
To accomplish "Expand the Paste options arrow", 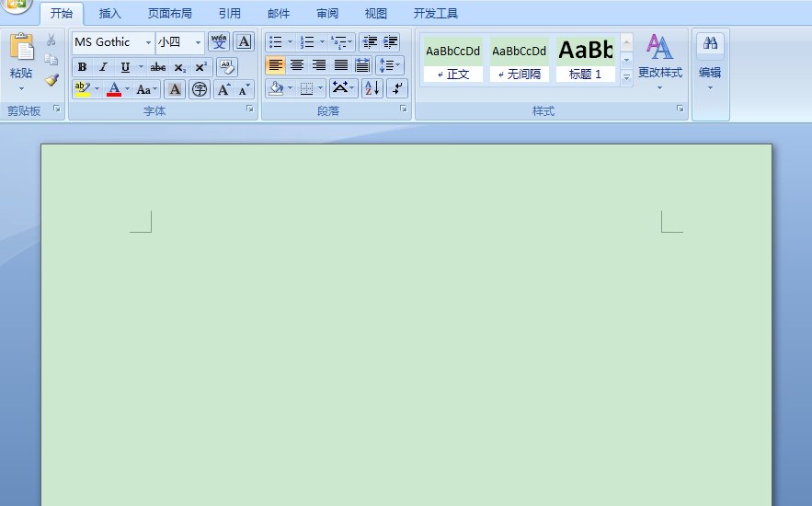I will pyautogui.click(x=21, y=88).
